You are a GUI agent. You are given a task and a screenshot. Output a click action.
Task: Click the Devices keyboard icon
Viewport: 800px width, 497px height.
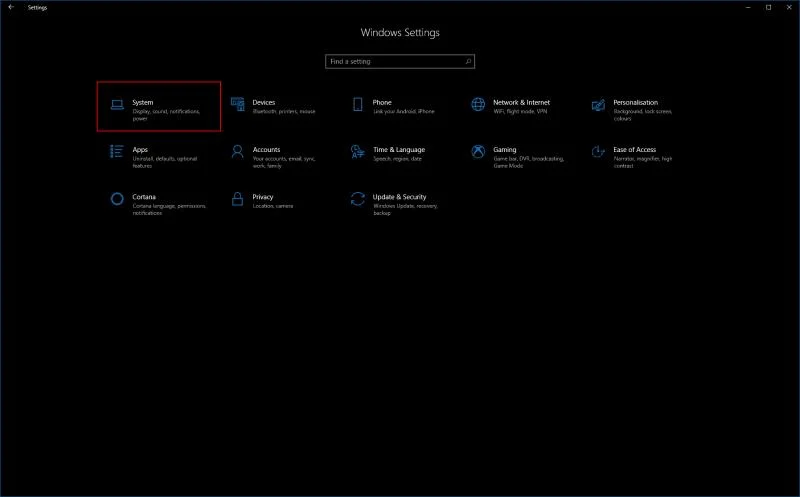[238, 105]
